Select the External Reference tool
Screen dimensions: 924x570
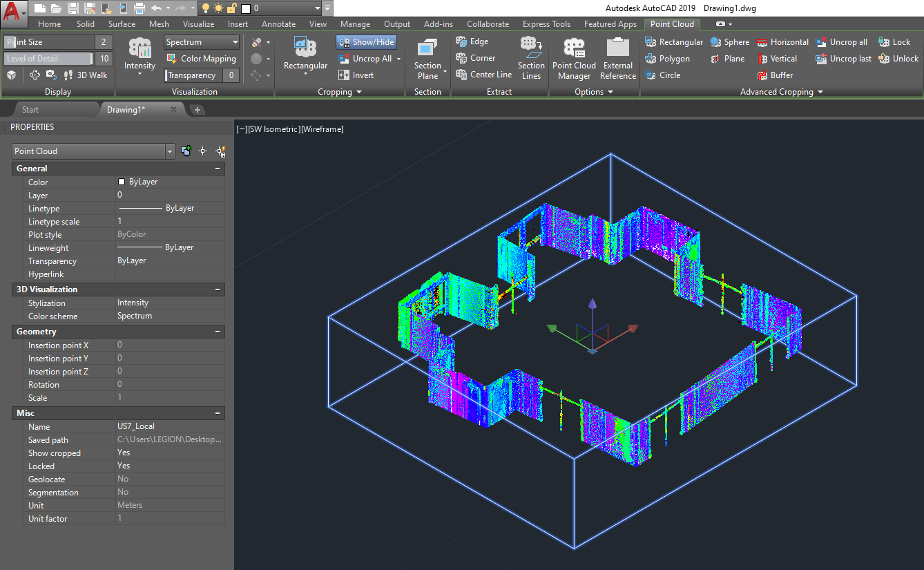pyautogui.click(x=617, y=59)
